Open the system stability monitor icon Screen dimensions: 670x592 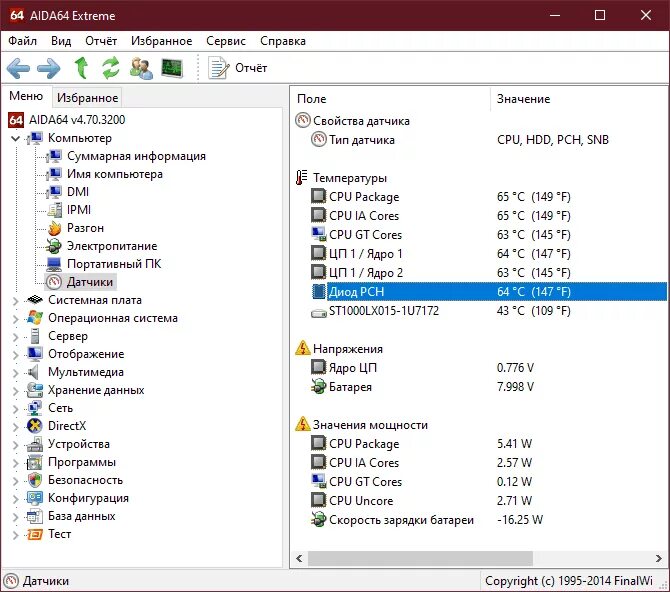pos(172,68)
